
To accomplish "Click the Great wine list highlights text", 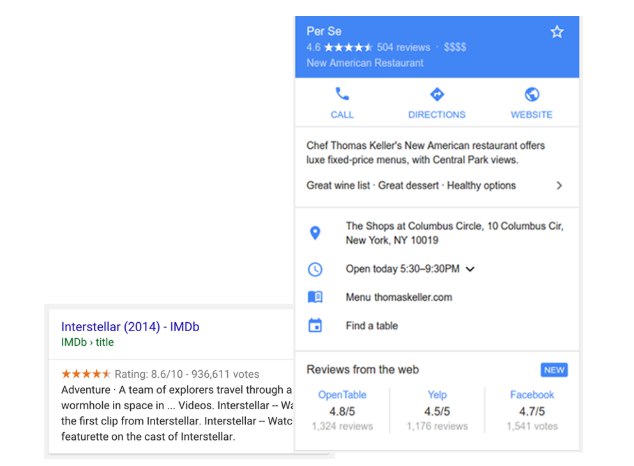I will [411, 186].
